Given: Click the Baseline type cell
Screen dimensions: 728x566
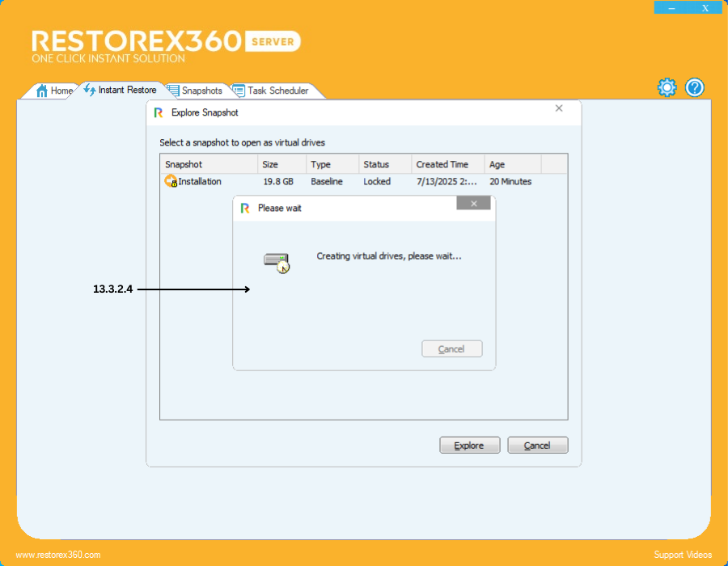Looking at the screenshot, I should (x=327, y=181).
